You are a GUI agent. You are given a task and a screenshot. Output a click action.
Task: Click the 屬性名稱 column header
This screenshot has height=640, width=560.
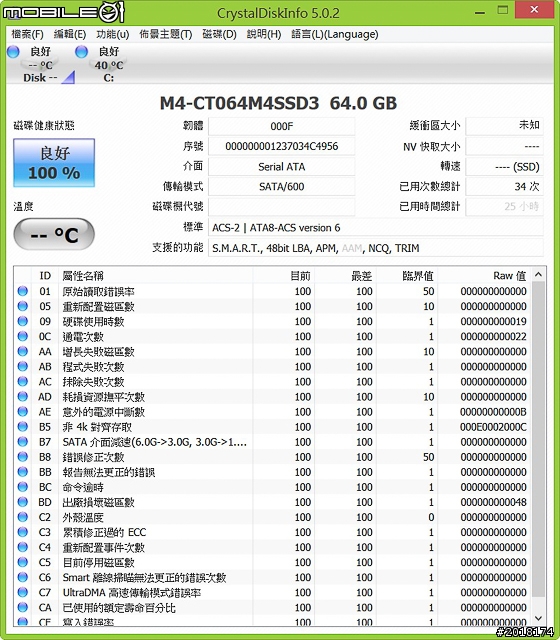tap(156, 276)
